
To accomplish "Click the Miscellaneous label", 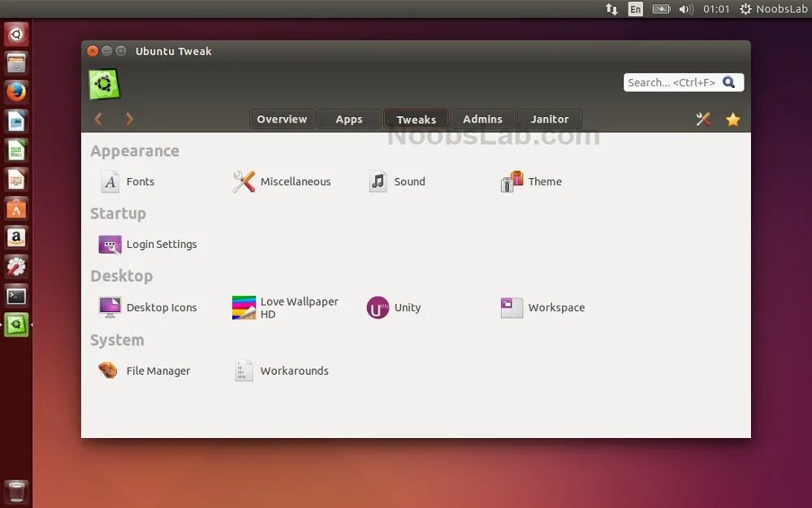I will click(296, 182).
